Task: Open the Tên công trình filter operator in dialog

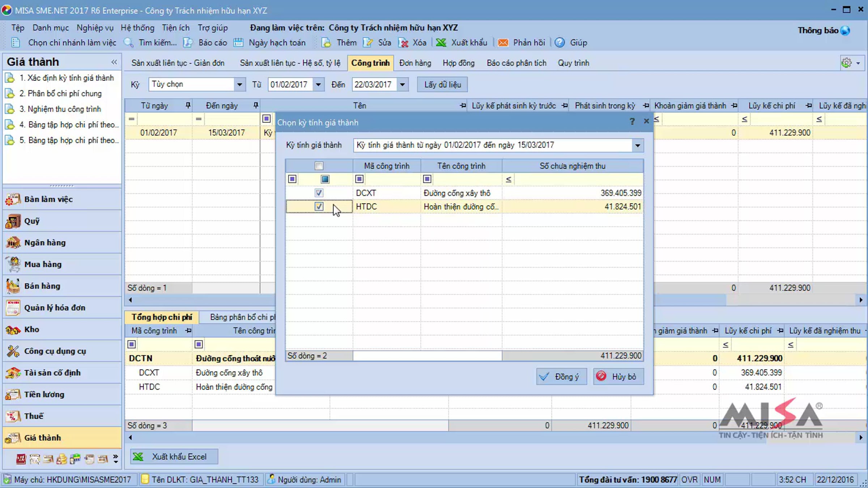Action: [x=427, y=179]
